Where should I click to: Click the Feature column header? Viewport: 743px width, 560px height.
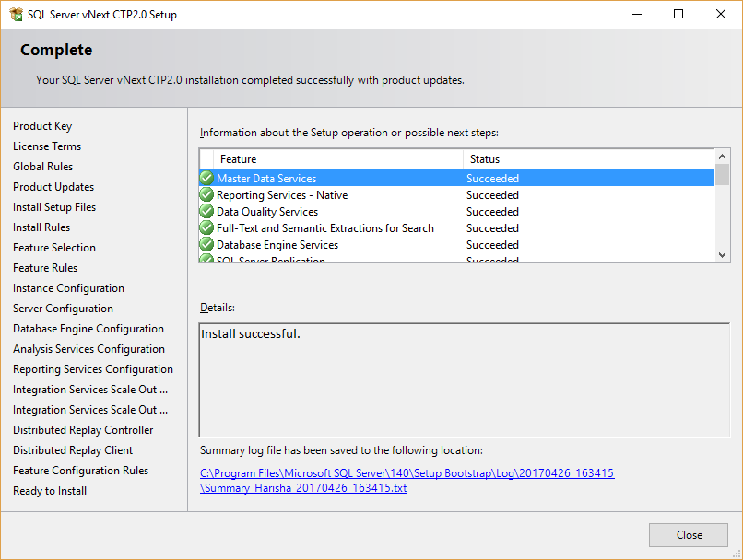[x=338, y=159]
